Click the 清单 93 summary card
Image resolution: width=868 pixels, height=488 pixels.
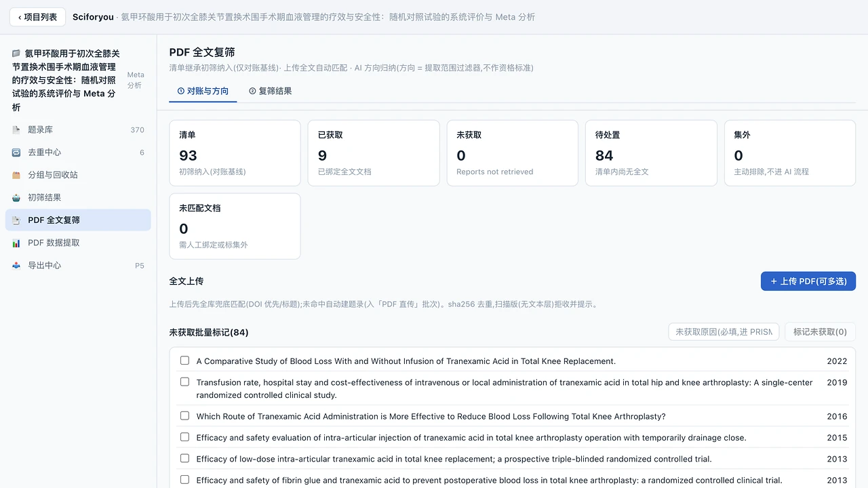[x=235, y=153]
